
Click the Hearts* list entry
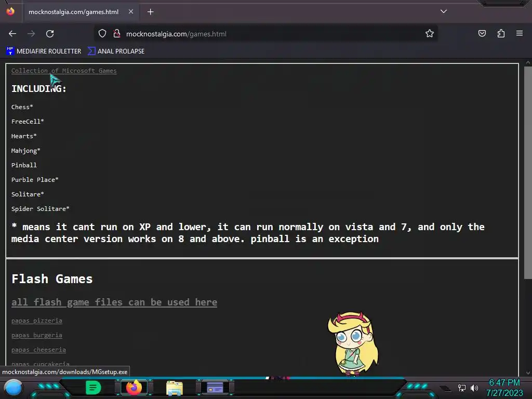point(24,136)
